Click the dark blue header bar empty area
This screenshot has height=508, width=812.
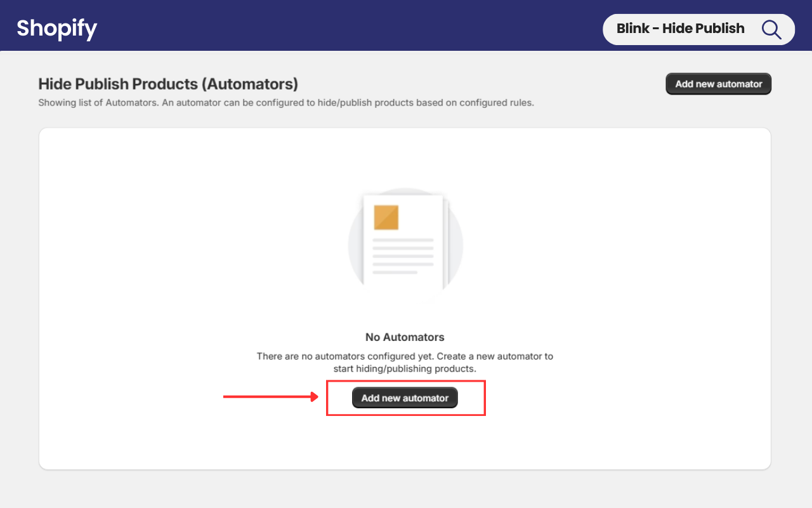tap(349, 25)
